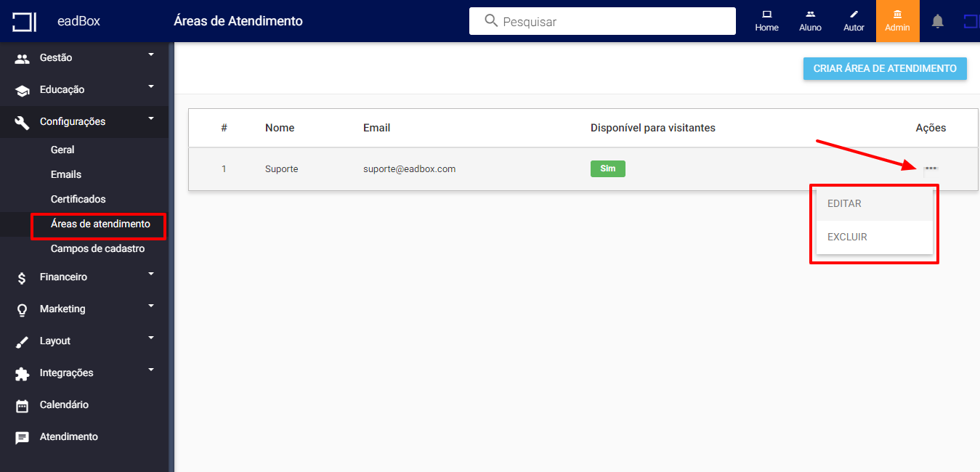
Task: Click the magnifier icon in search bar
Action: click(x=491, y=21)
